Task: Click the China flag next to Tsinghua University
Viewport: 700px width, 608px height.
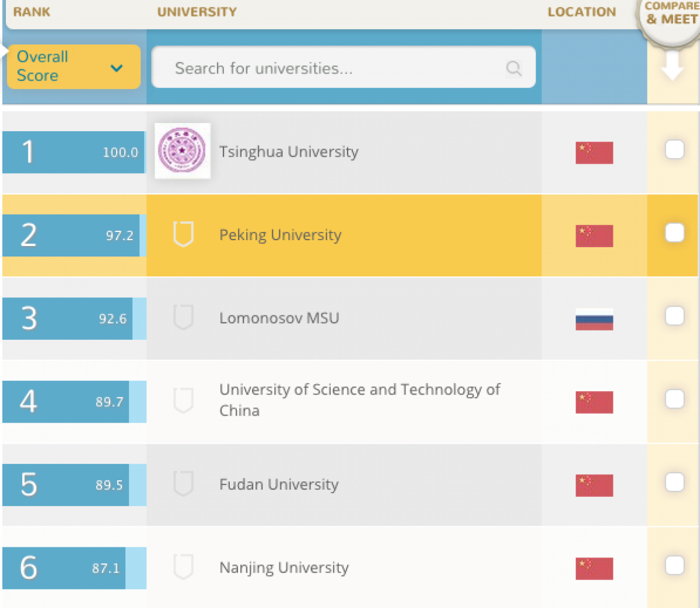Action: tap(594, 153)
